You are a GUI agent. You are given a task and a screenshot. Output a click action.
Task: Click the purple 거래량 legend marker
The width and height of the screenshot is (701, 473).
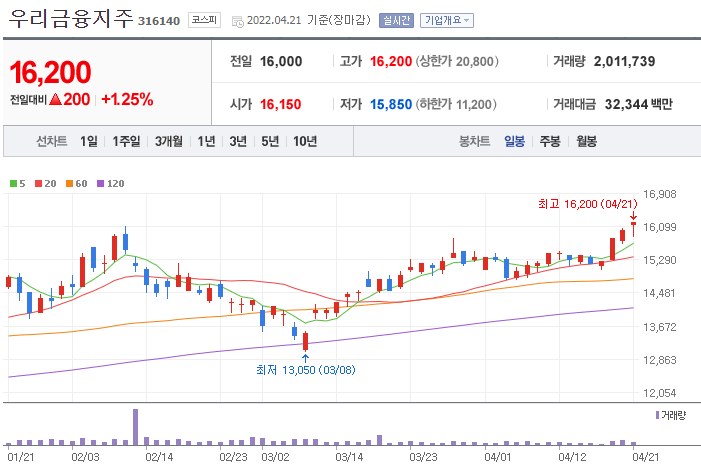coord(657,415)
